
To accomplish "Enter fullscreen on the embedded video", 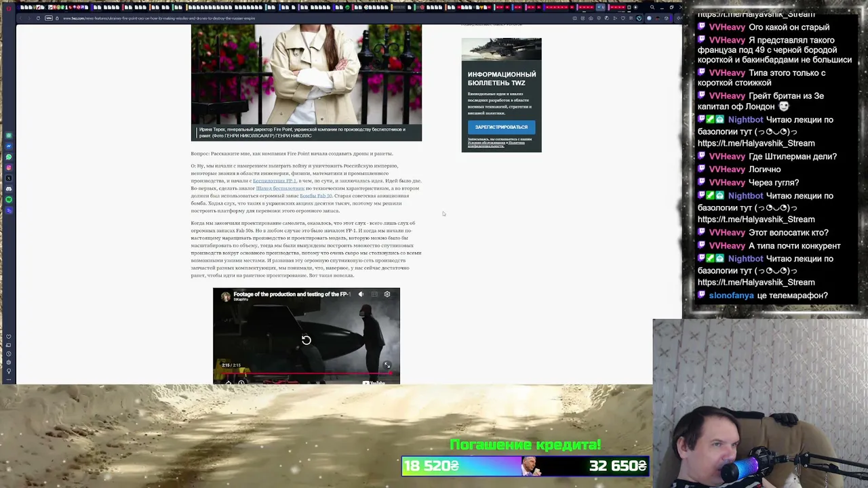I will [x=387, y=365].
